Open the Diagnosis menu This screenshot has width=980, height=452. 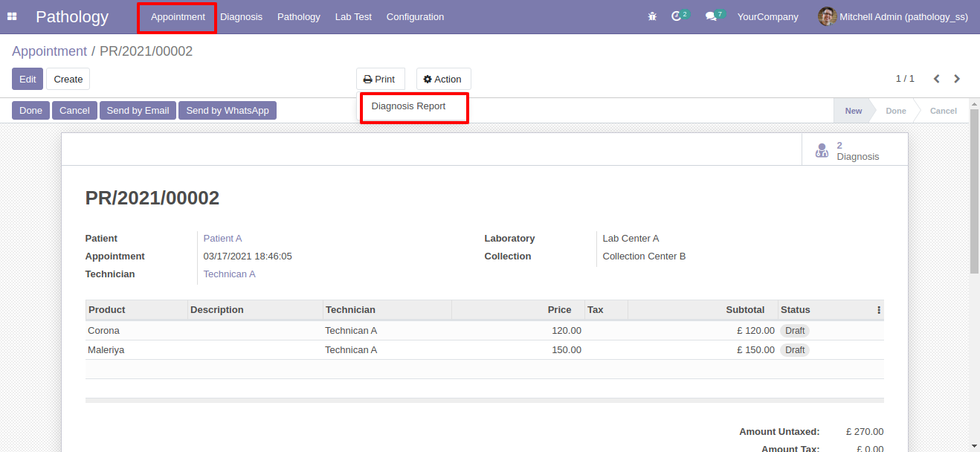point(241,16)
